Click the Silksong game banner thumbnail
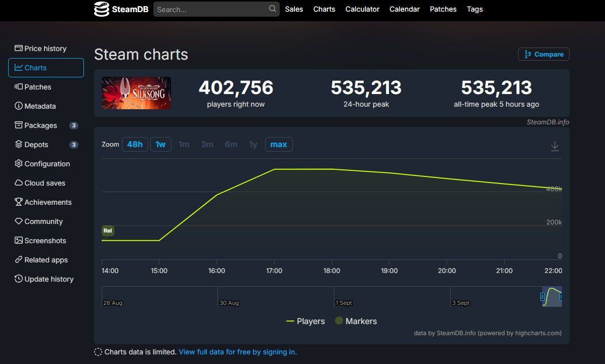 click(x=136, y=93)
